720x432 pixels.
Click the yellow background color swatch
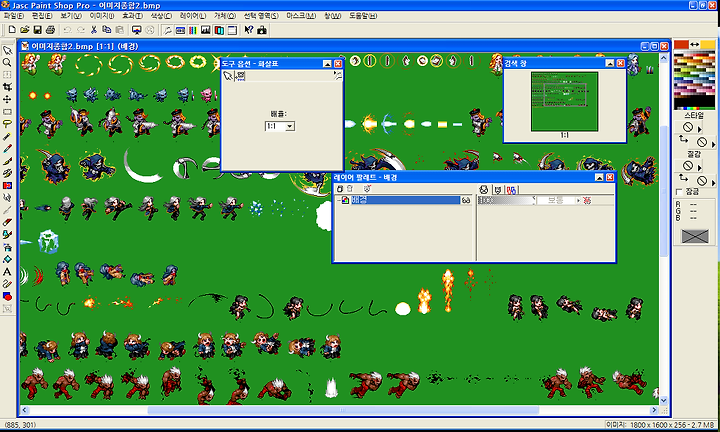click(x=708, y=45)
